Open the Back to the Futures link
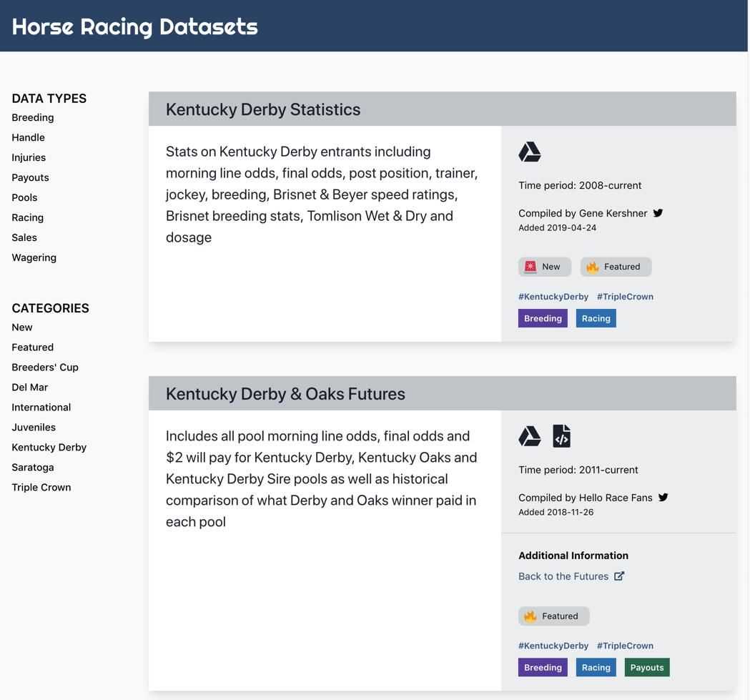750x700 pixels. [563, 576]
